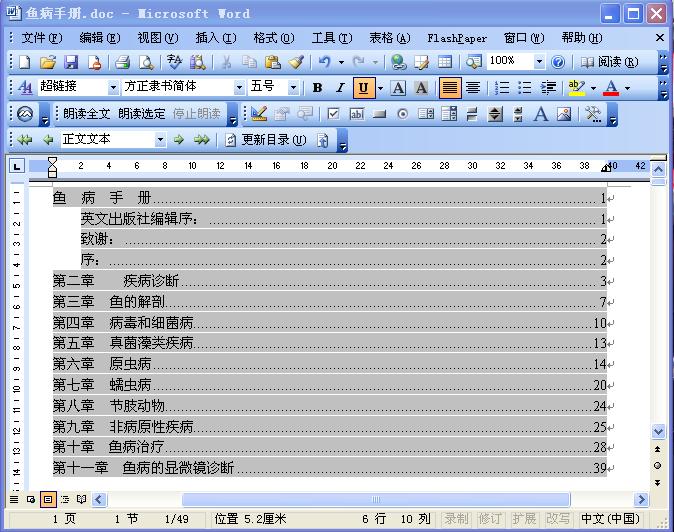
Task: Toggle Italic formatting
Action: tap(339, 88)
